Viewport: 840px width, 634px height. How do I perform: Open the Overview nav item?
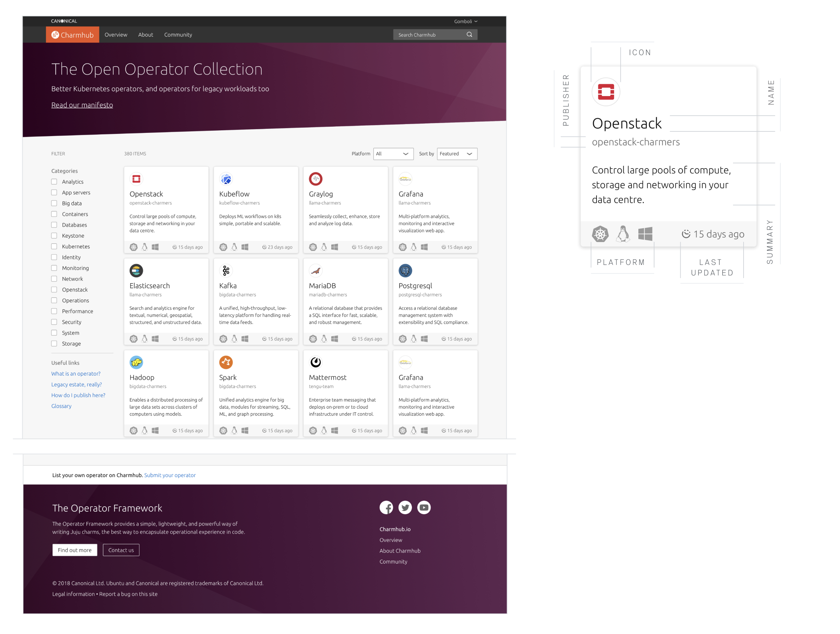[116, 35]
